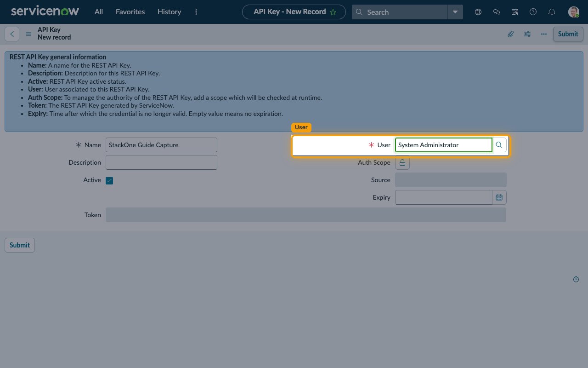Screen dimensions: 588x368
Task: Click the ServiceNow logo
Action: point(45,11)
